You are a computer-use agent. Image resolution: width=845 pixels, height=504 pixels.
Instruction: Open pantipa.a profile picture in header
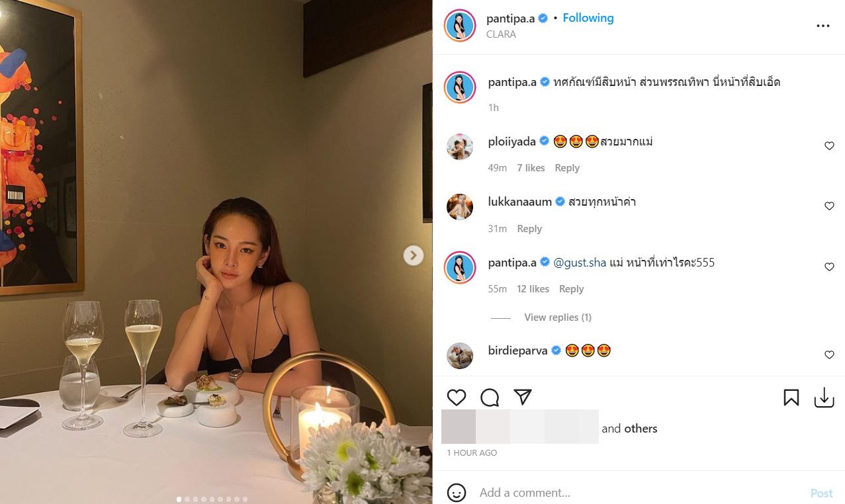click(461, 26)
